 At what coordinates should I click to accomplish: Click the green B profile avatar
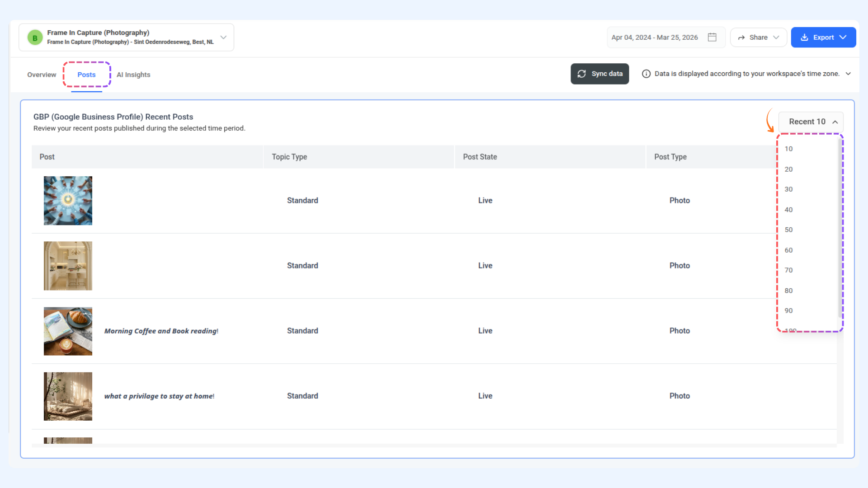pyautogui.click(x=35, y=38)
